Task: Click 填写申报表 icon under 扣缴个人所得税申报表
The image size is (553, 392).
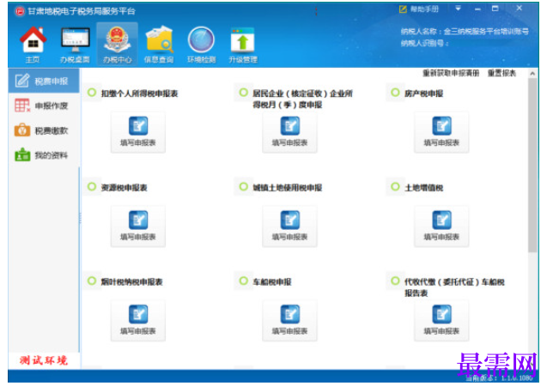Action: tap(138, 132)
